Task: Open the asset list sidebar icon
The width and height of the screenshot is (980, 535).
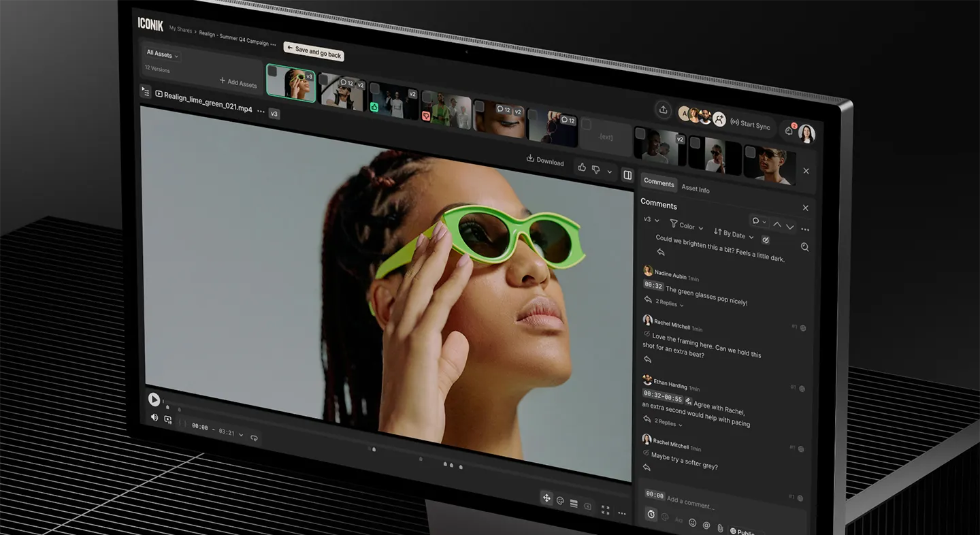Action: pos(146,92)
